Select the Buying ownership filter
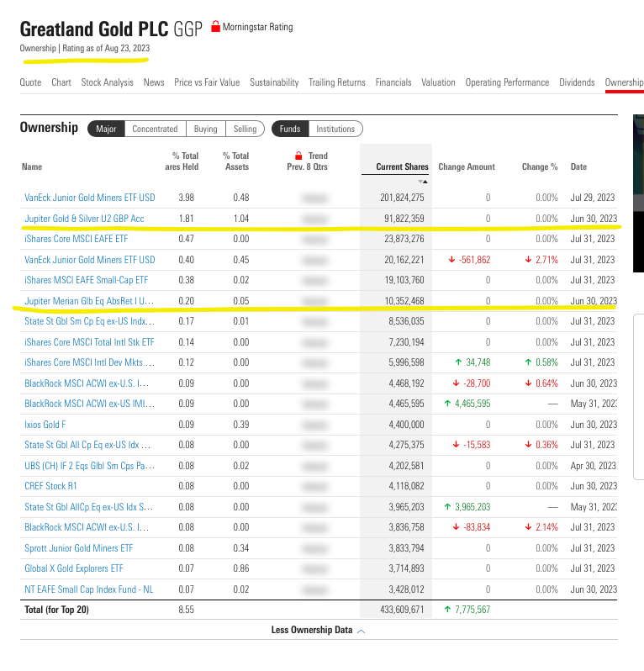Image resolution: width=644 pixels, height=671 pixels. (x=205, y=129)
